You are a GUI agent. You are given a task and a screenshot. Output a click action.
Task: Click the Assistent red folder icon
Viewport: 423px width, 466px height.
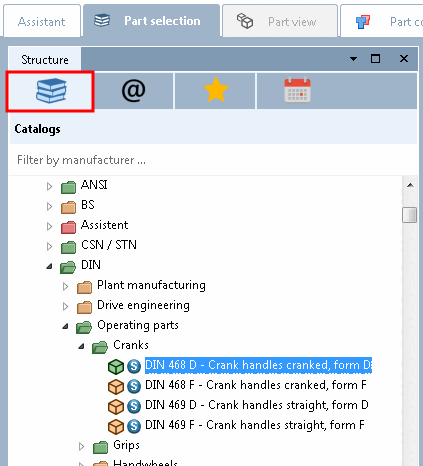coord(68,227)
